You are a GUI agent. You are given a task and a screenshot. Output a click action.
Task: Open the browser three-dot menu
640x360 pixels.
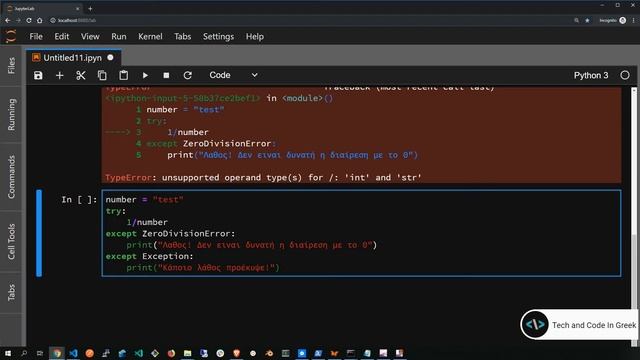pos(633,20)
